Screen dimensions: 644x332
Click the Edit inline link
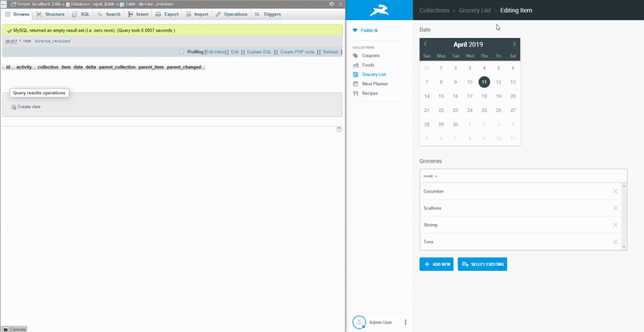point(215,52)
